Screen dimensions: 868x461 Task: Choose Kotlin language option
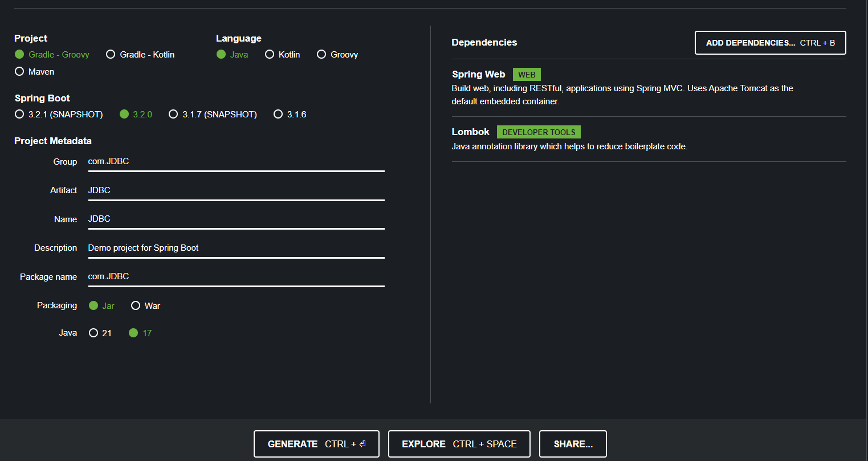tap(283, 55)
